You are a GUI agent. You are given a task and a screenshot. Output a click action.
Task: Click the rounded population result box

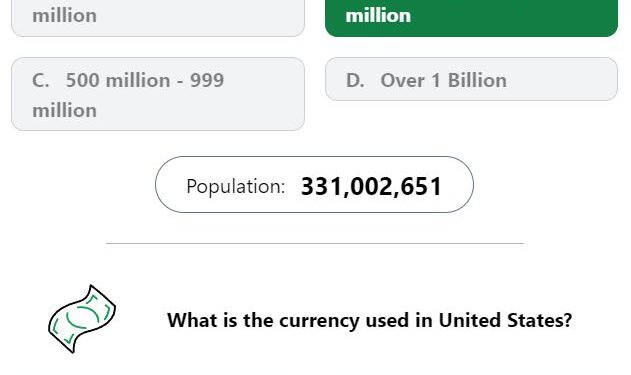click(x=314, y=185)
